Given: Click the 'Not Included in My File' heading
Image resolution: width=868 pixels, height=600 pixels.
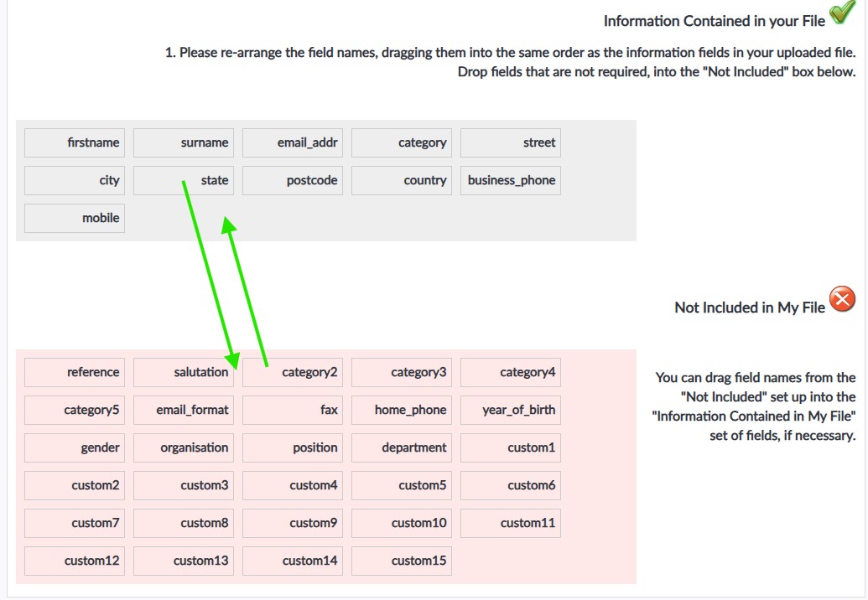Looking at the screenshot, I should tap(750, 308).
